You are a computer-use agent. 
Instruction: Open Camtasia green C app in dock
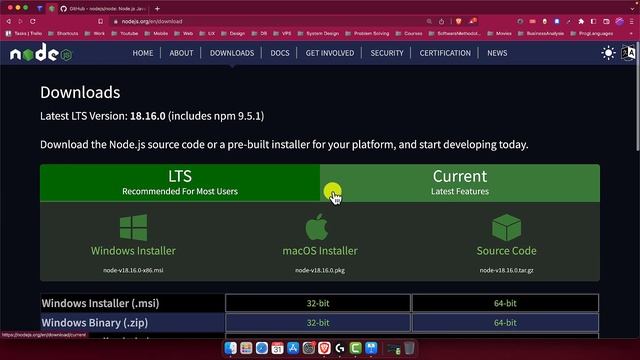point(356,348)
